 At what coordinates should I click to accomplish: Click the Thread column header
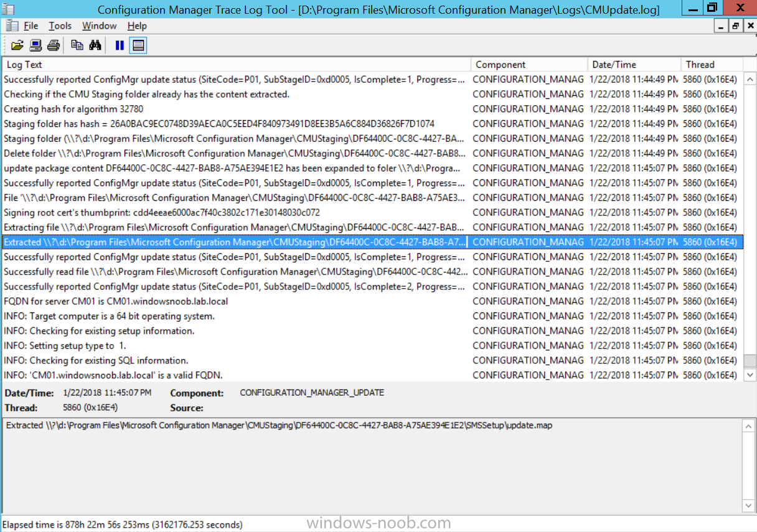pyautogui.click(x=712, y=65)
